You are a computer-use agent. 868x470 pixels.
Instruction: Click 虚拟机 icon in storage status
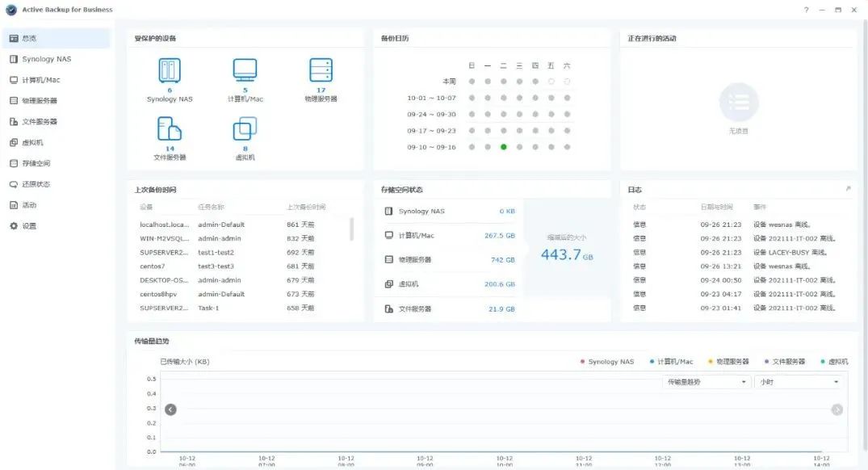point(388,284)
